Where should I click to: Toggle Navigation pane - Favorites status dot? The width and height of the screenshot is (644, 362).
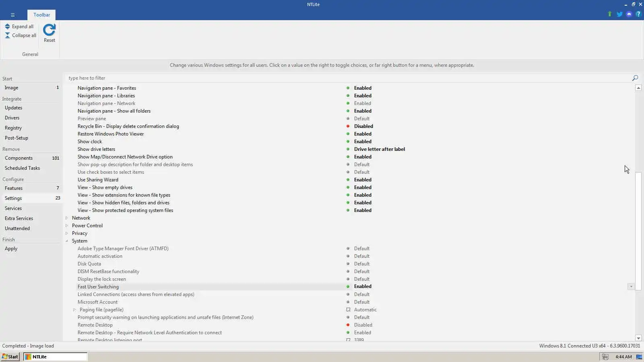[x=348, y=88]
